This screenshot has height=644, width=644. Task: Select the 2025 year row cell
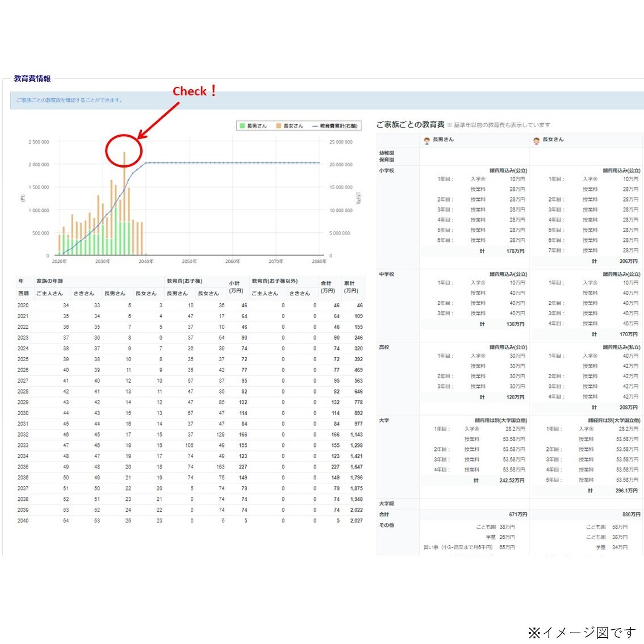pyautogui.click(x=23, y=359)
